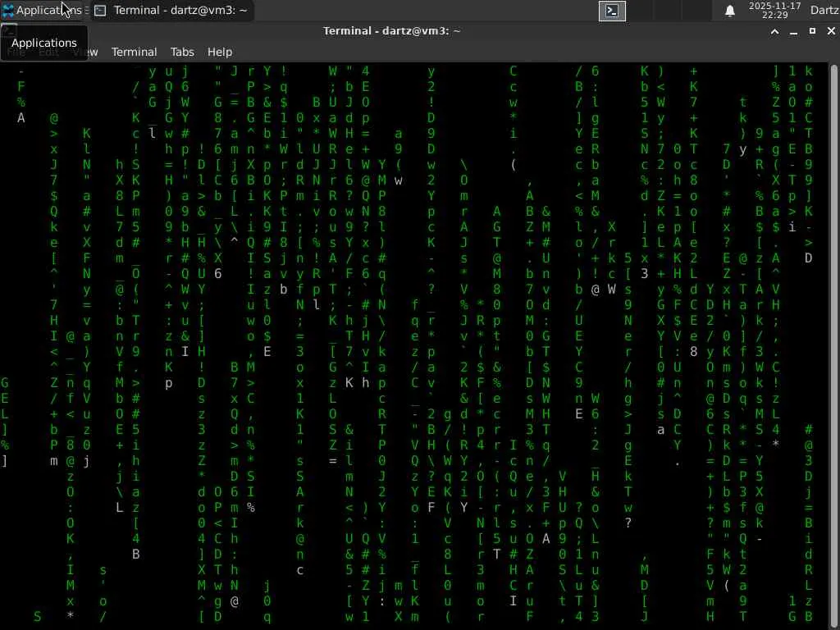840x630 pixels.
Task: Click the Xfce logo icon beside Applications
Action: (8, 10)
